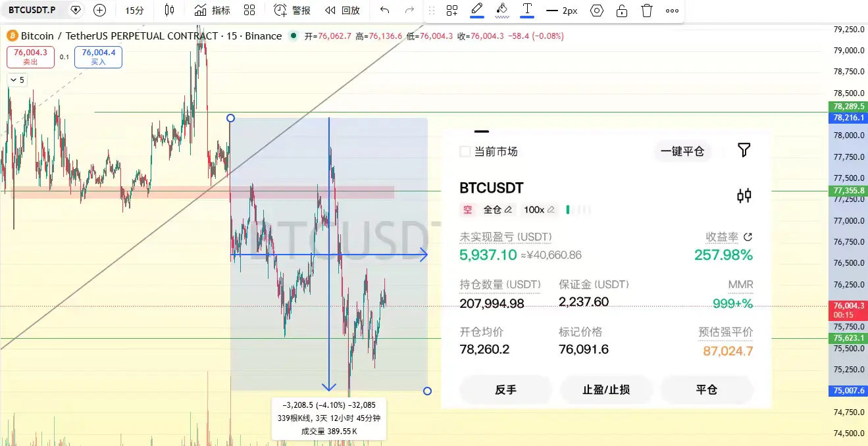Click the 持仓数量 (USDT) label
868x446 pixels.
point(500,285)
